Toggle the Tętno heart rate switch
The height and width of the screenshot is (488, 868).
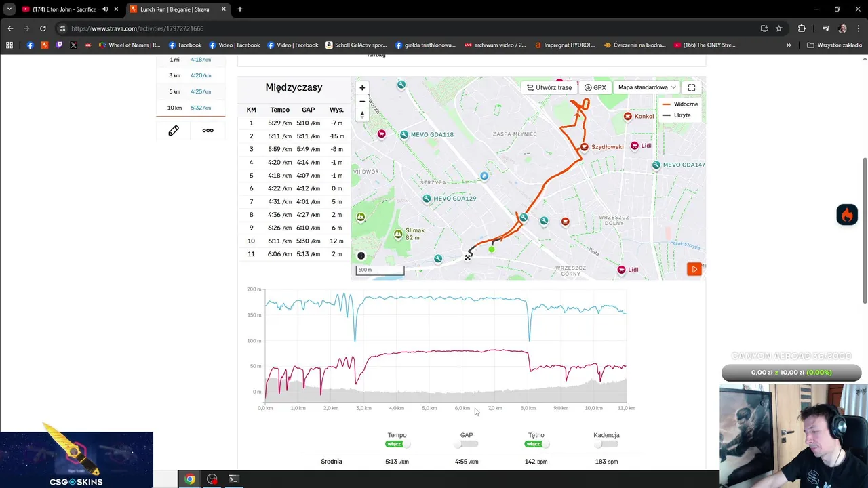click(x=536, y=444)
